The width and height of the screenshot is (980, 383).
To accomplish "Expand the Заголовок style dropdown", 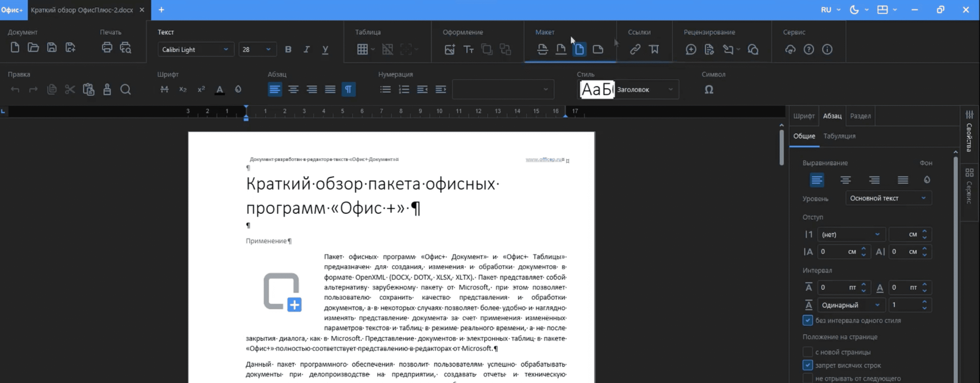I will pyautogui.click(x=670, y=90).
